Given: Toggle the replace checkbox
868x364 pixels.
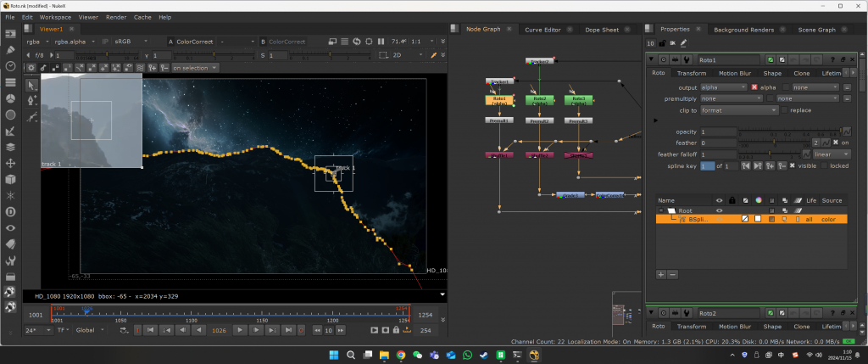Looking at the screenshot, I should 785,110.
